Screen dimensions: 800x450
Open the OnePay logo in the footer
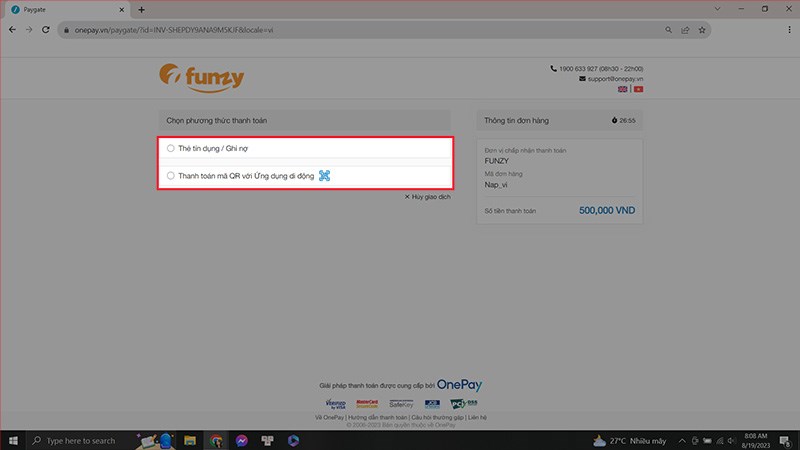pyautogui.click(x=459, y=385)
